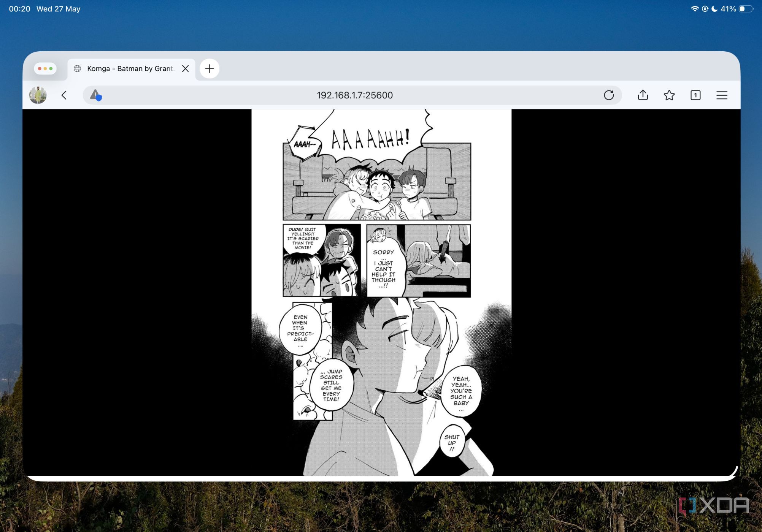Open a new tab with the plus button
Screen dimensions: 762x532
(x=210, y=68)
